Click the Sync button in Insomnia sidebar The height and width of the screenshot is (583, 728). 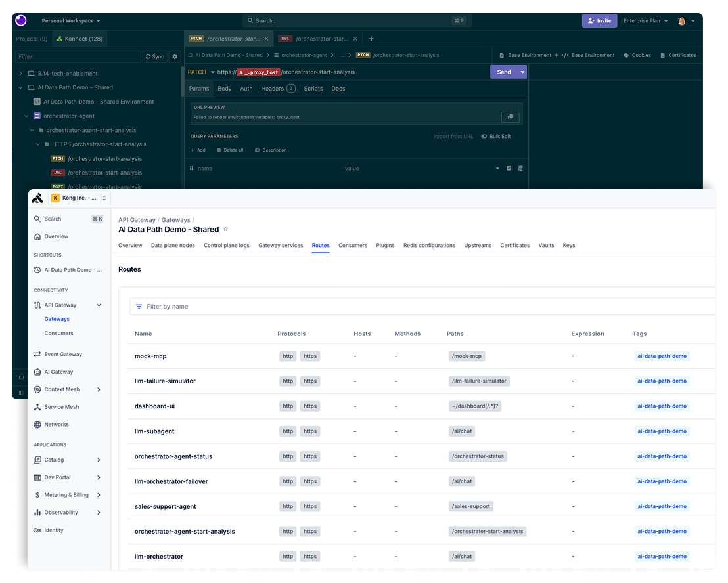pyautogui.click(x=155, y=56)
